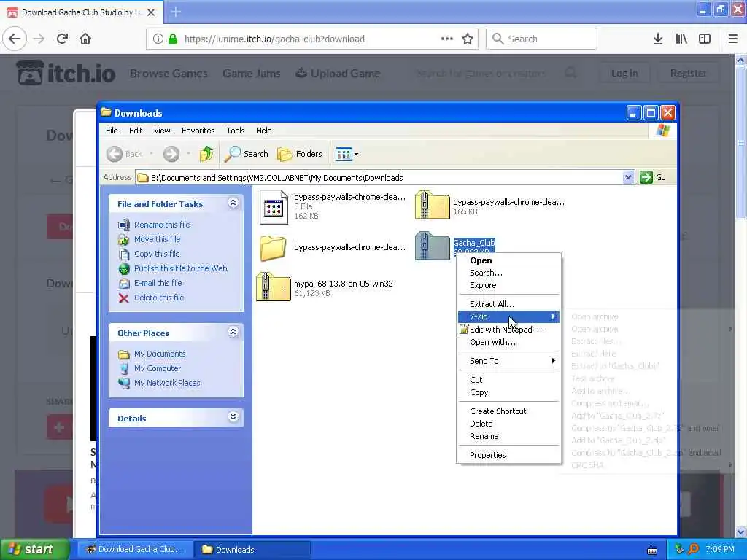
Task: Open the File menu in Downloads window
Action: click(x=112, y=131)
